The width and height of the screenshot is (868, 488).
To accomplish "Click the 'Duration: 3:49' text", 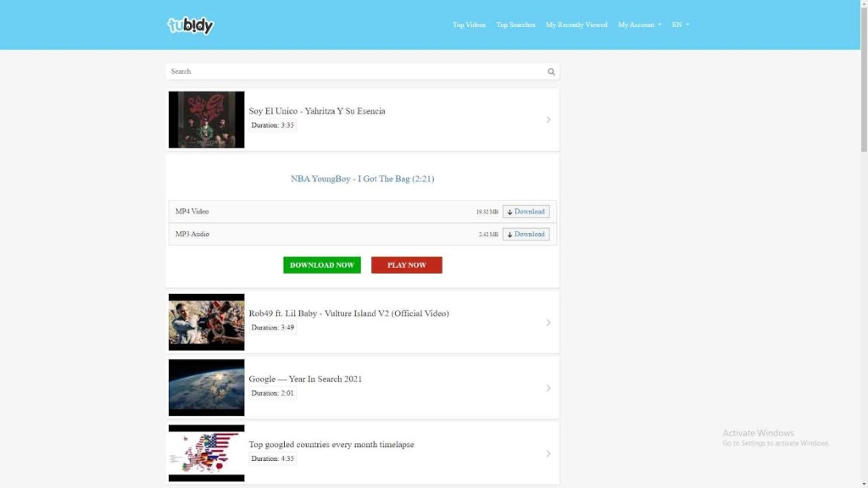I will (272, 328).
